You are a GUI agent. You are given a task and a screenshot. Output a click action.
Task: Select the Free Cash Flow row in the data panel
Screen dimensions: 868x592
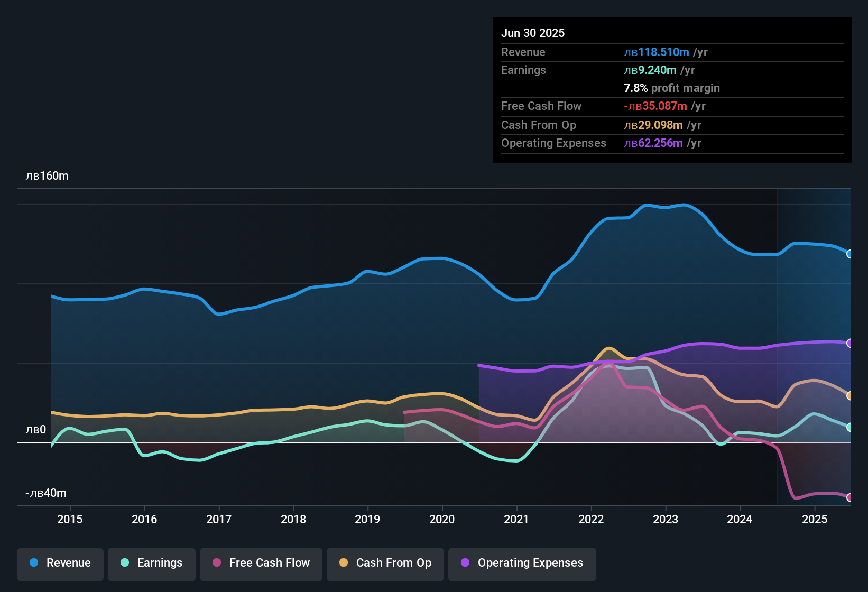pyautogui.click(x=671, y=106)
